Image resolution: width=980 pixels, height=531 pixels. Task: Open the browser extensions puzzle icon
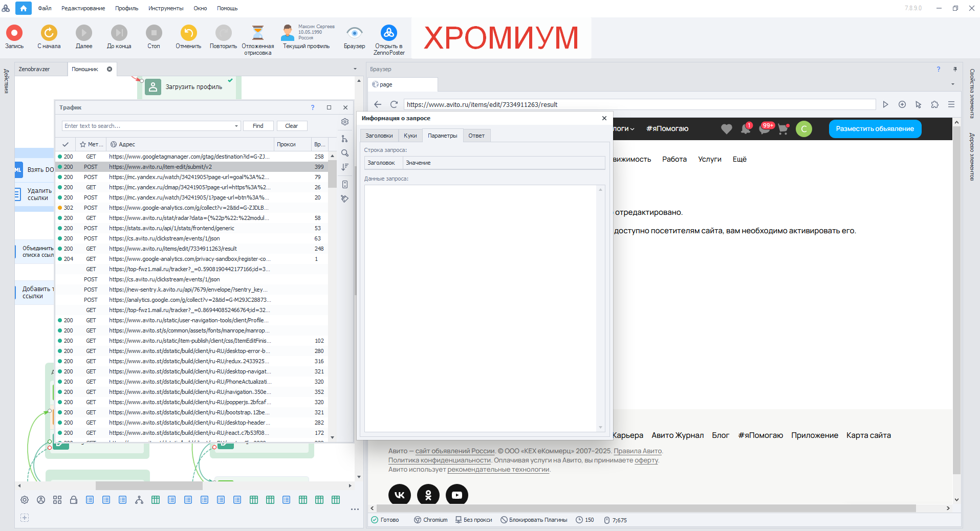pos(935,104)
